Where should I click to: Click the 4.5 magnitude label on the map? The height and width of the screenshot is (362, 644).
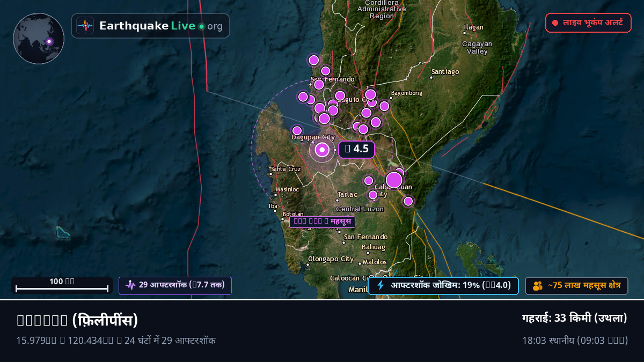coord(356,149)
